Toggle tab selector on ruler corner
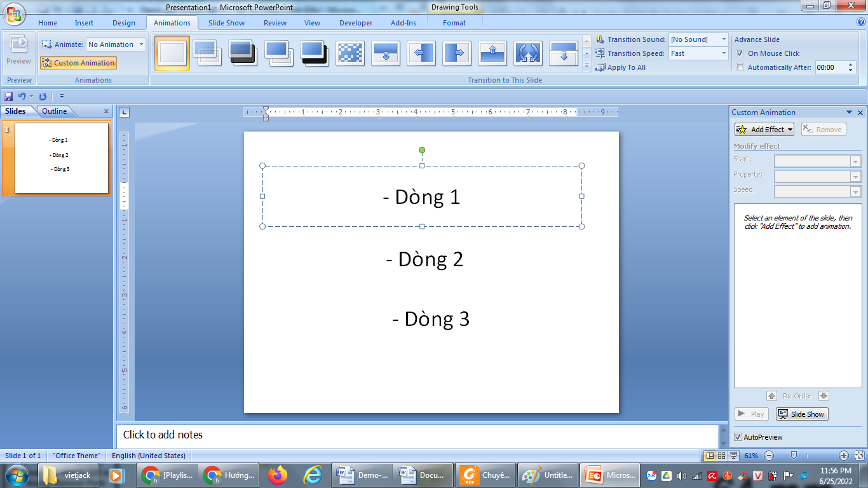 click(125, 112)
